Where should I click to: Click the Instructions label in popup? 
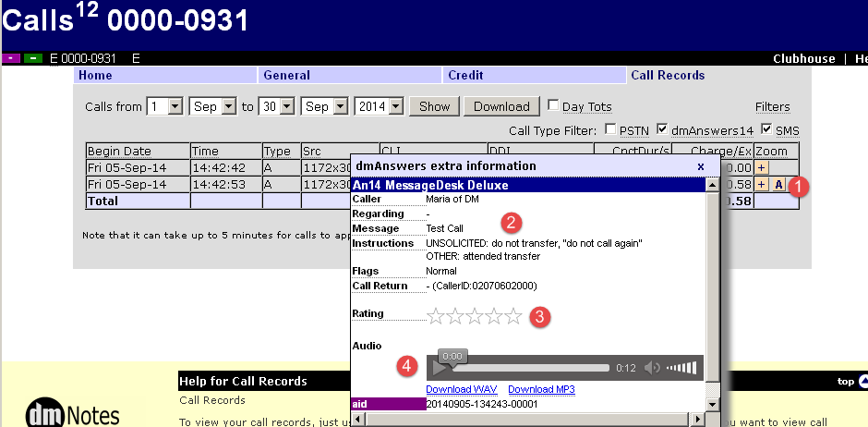(383, 243)
